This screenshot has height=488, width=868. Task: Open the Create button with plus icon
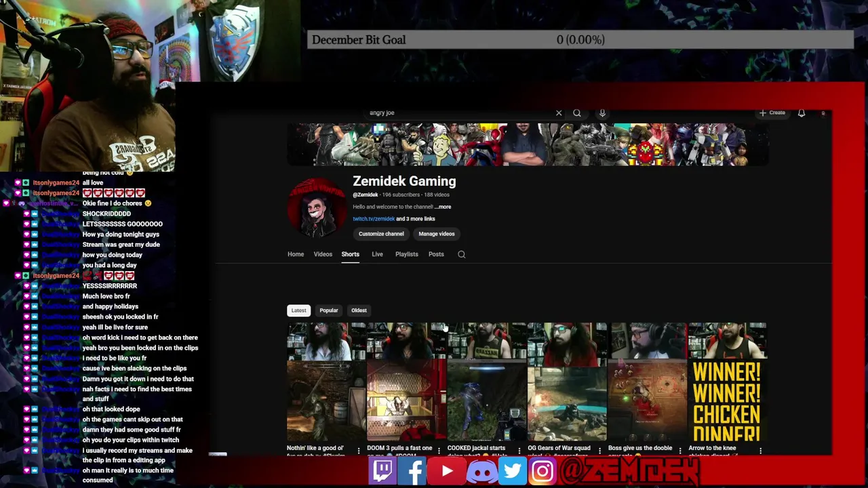[x=772, y=113]
